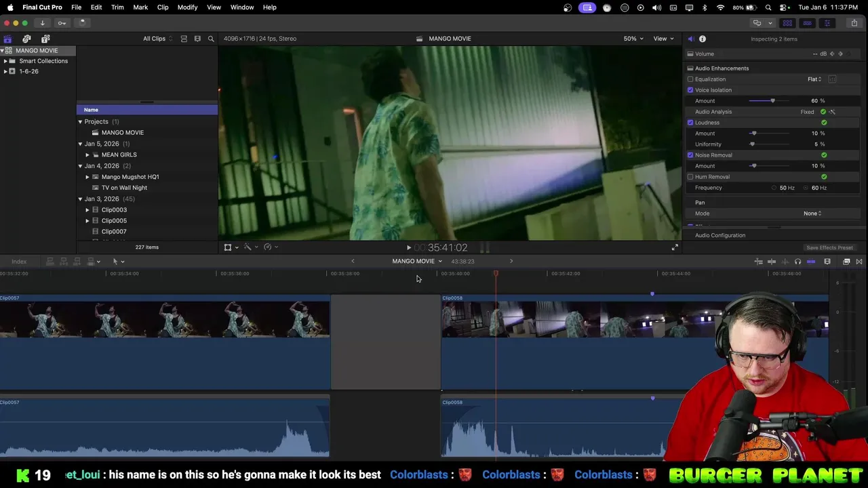The height and width of the screenshot is (488, 868).
Task: Toggle the Inspector panel visibility button
Action: (x=827, y=23)
